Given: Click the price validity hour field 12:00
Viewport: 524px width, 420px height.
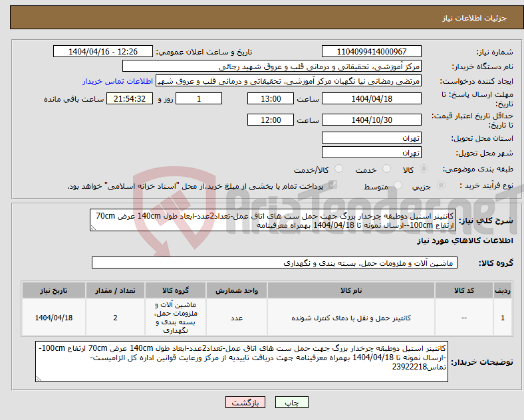Looking at the screenshot, I should coord(271,120).
